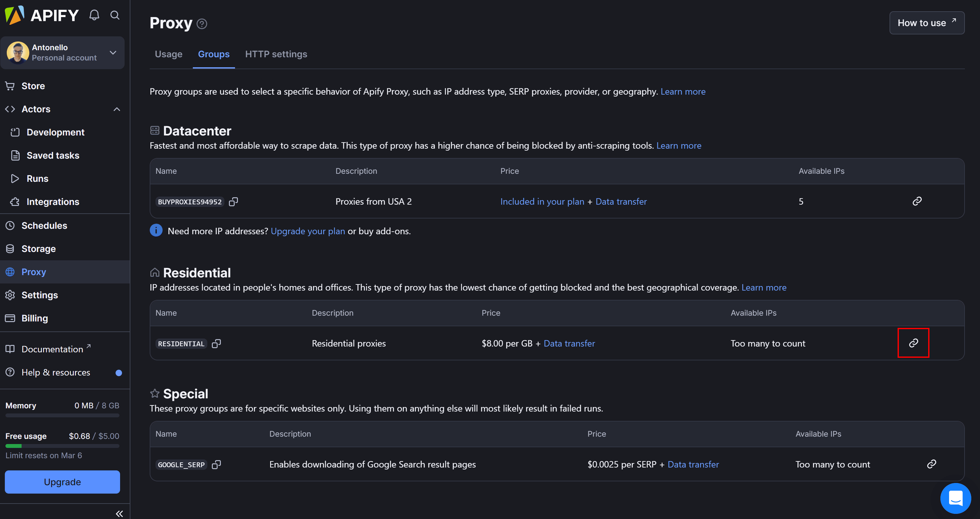
Task: Click the Free usage progress bar
Action: [x=62, y=446]
